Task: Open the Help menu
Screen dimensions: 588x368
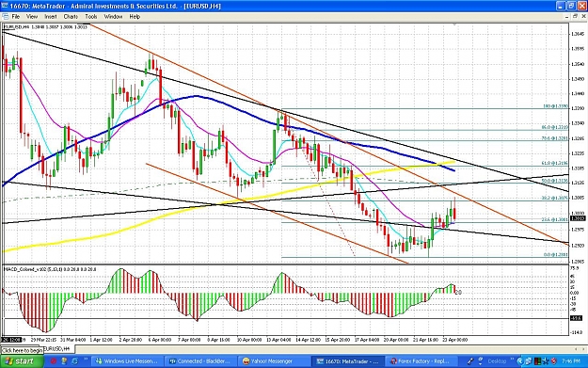Action: tap(135, 17)
